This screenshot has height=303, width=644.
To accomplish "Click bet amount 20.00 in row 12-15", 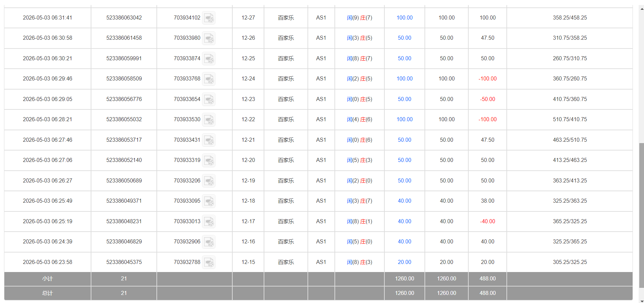I will coord(404,262).
